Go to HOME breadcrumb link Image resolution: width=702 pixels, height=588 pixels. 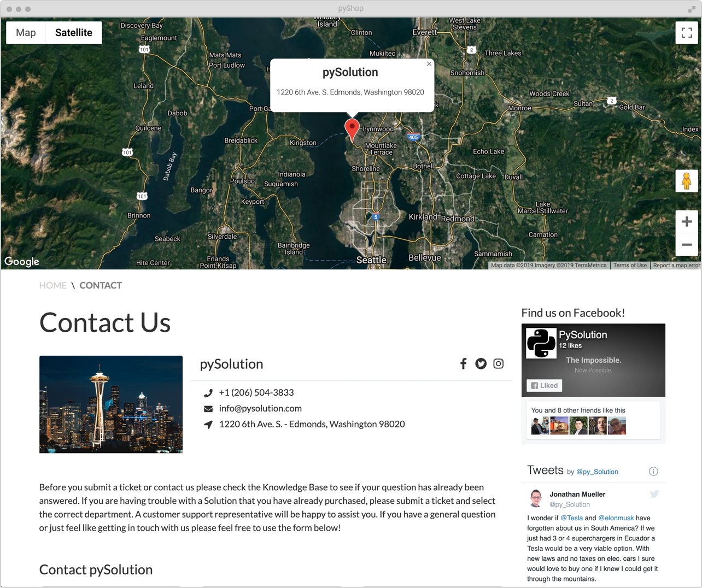(52, 285)
